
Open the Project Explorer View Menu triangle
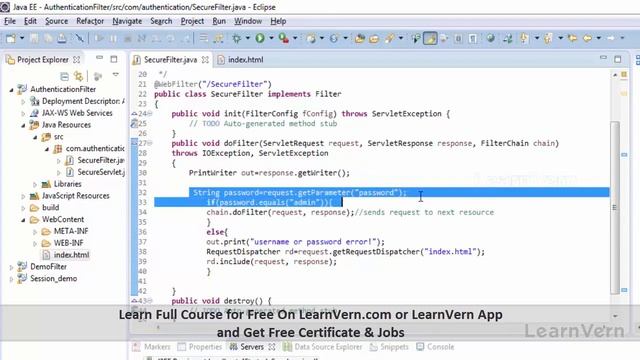[x=116, y=75]
